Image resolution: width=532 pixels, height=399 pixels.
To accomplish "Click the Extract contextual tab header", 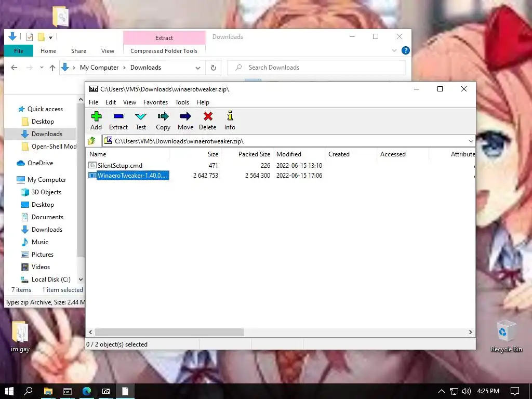I will (x=164, y=37).
